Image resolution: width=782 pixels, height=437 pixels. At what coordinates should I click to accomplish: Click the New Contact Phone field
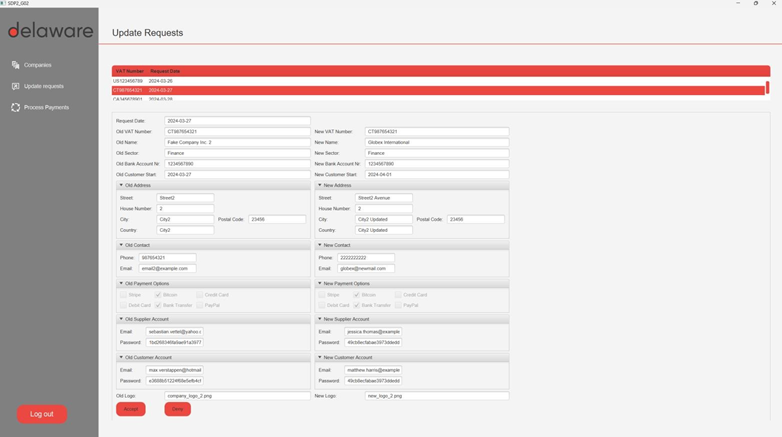pos(366,258)
